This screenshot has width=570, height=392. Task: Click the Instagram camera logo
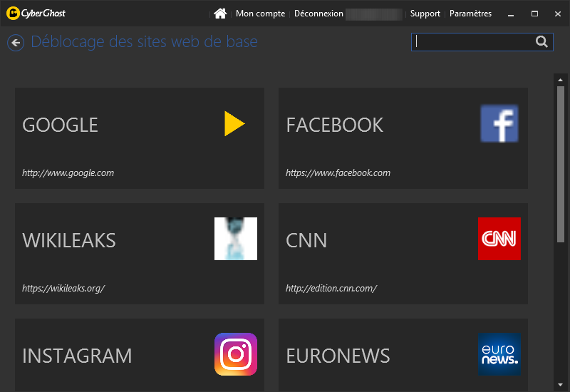click(236, 354)
